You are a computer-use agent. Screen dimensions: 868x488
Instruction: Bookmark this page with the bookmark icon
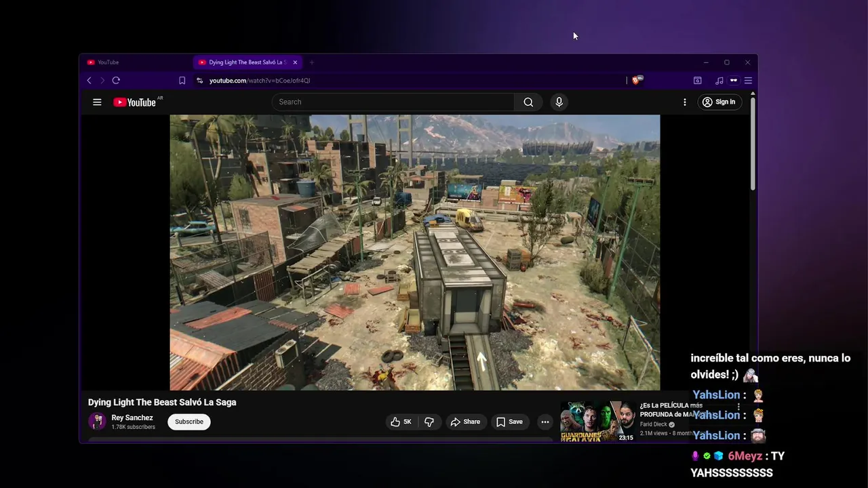point(182,80)
